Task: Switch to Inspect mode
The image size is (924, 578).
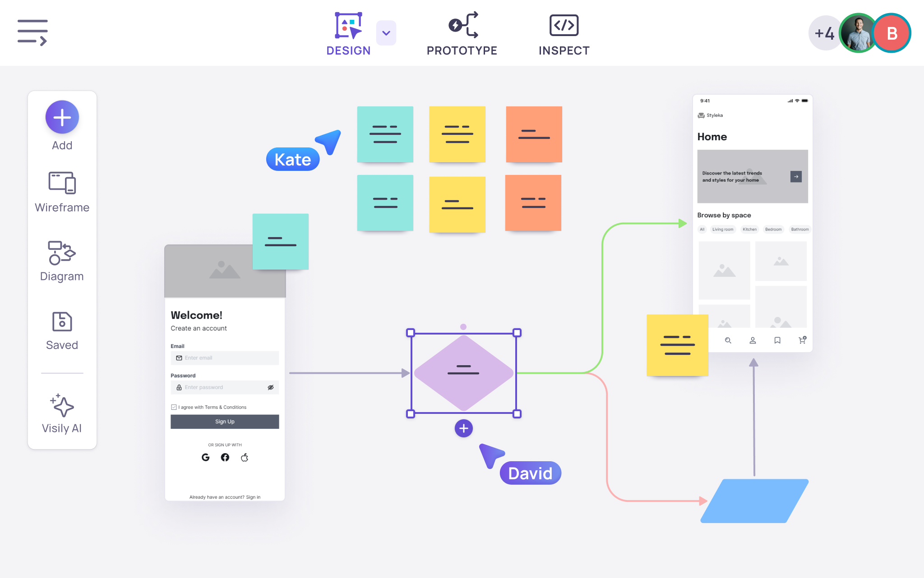Action: (564, 32)
